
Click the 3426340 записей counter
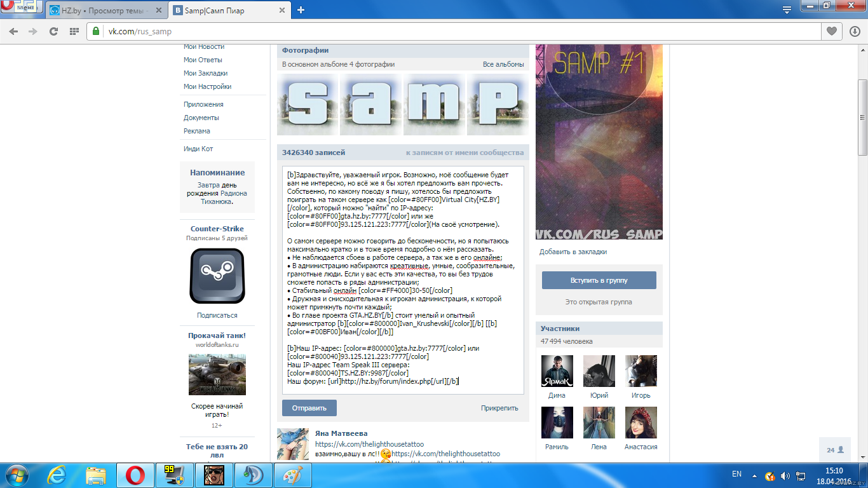click(x=314, y=152)
